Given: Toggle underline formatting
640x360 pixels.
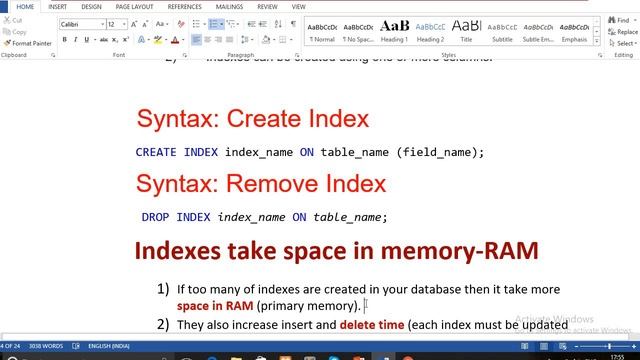Looking at the screenshot, I should point(87,40).
